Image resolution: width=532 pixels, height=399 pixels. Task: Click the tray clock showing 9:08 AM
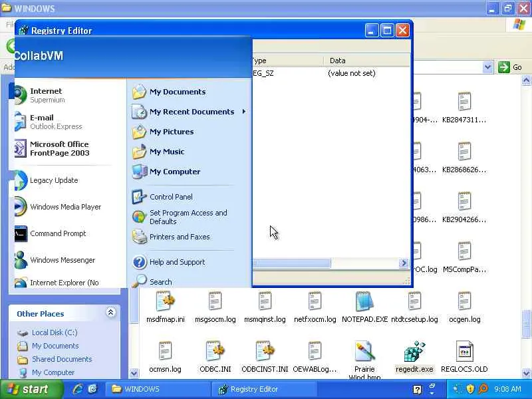[507, 389]
